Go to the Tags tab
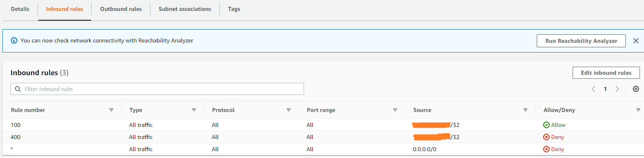This screenshot has width=644, height=158. click(x=234, y=9)
